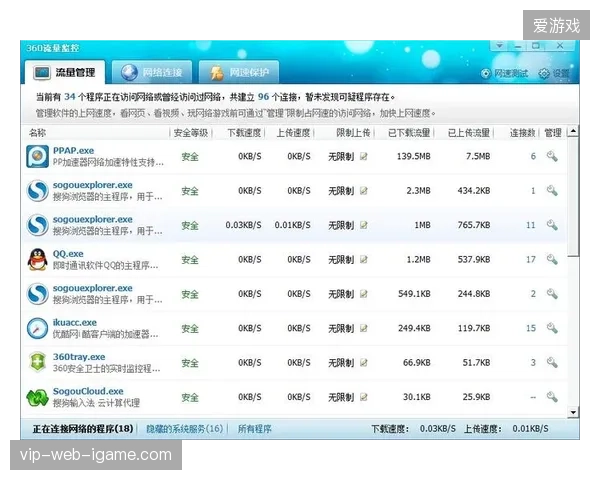The image size is (600, 480).
Task: Click the ikuacc.exe compass icon
Action: 38,328
